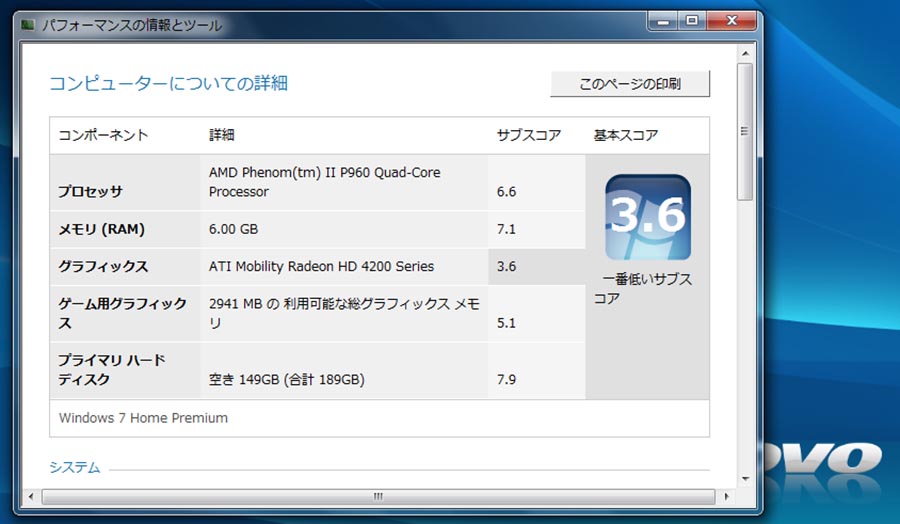Click the 6.6 processor subscore
The width and height of the screenshot is (900, 524).
point(506,192)
